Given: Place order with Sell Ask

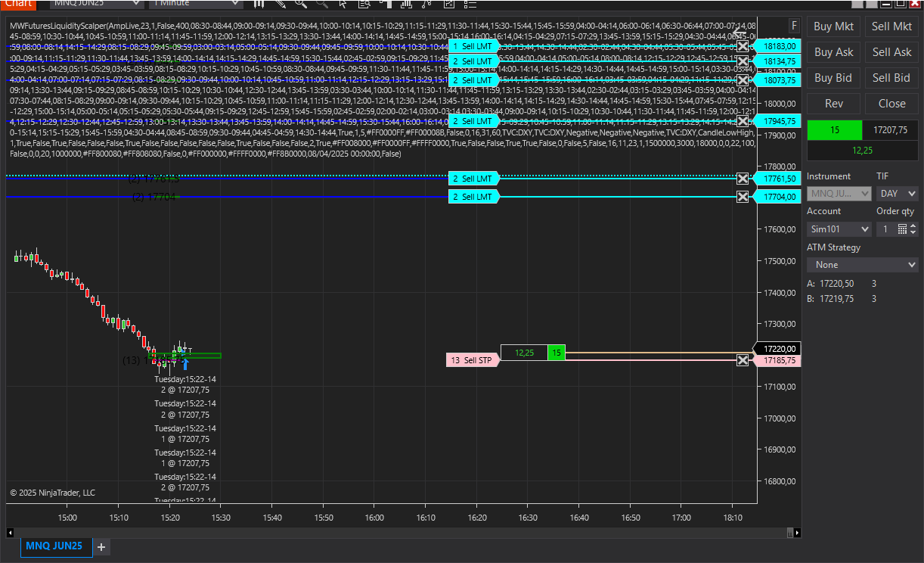Looking at the screenshot, I should pos(891,52).
